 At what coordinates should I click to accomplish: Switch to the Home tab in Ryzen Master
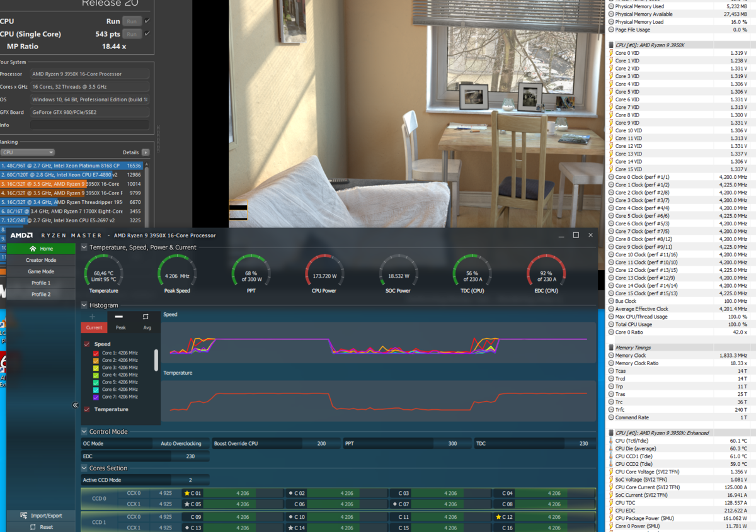41,249
